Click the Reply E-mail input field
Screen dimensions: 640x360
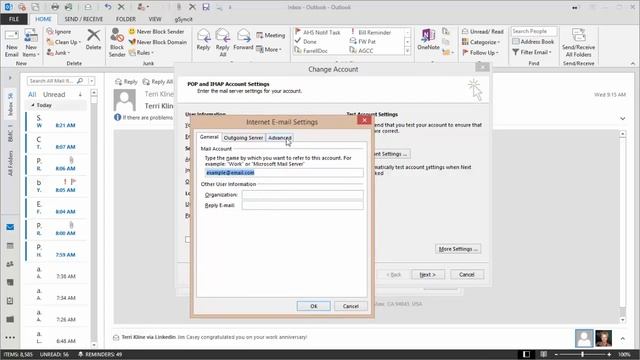[x=302, y=205]
